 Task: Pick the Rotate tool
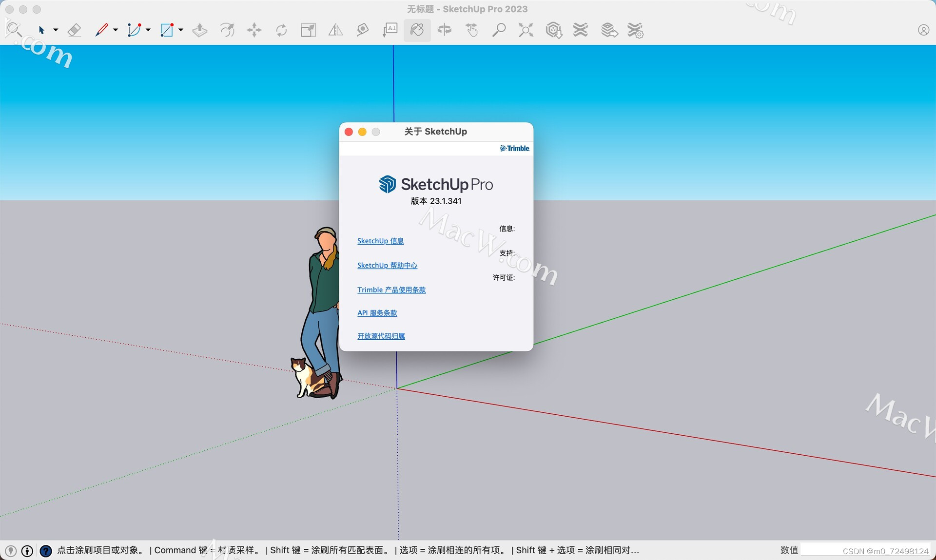pos(281,30)
